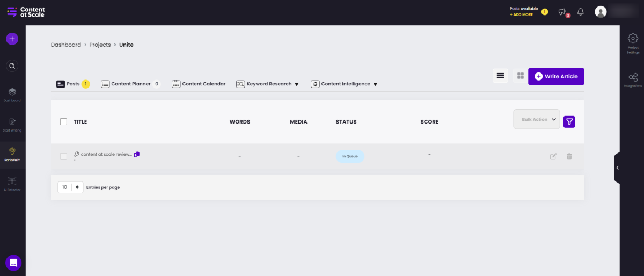Open the Content Calendar tab
644x276 pixels.
point(199,84)
